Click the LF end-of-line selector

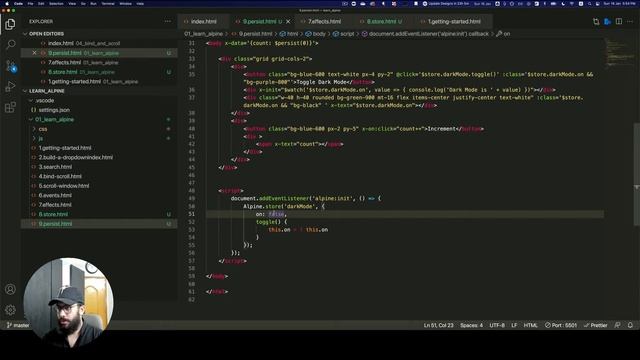(514, 325)
